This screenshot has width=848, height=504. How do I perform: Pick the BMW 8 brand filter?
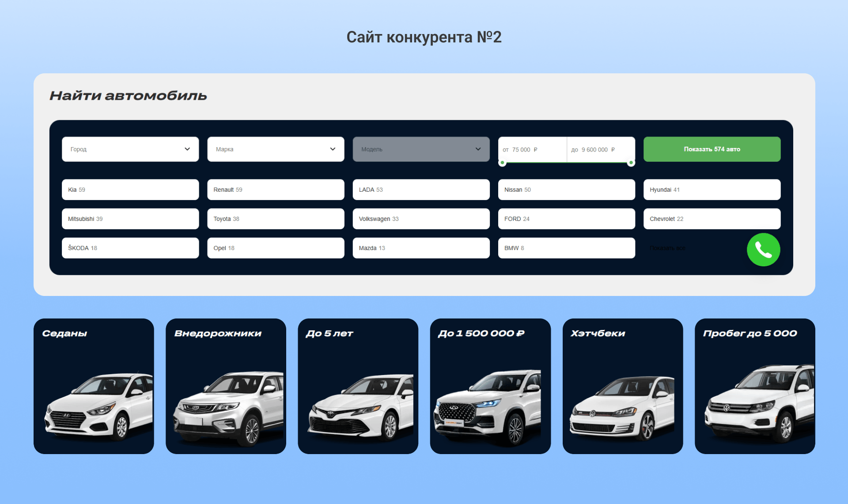click(x=566, y=248)
